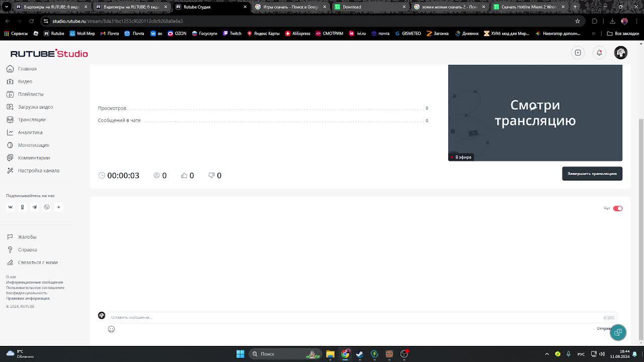Open the Telegram social icon
The width and height of the screenshot is (644, 362).
point(34,207)
